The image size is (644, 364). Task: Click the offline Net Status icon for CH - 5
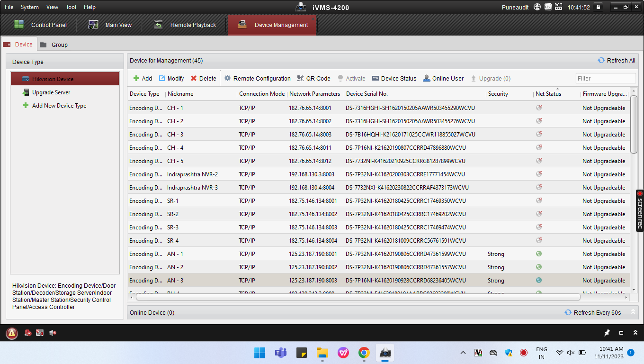539,161
